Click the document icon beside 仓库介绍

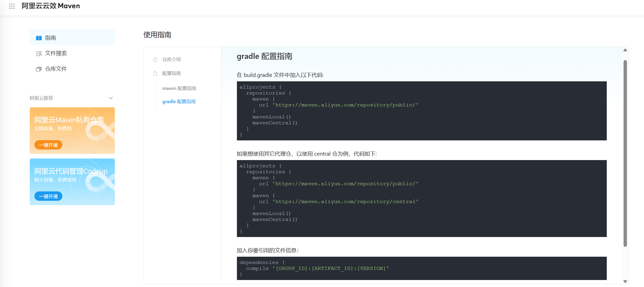(155, 60)
